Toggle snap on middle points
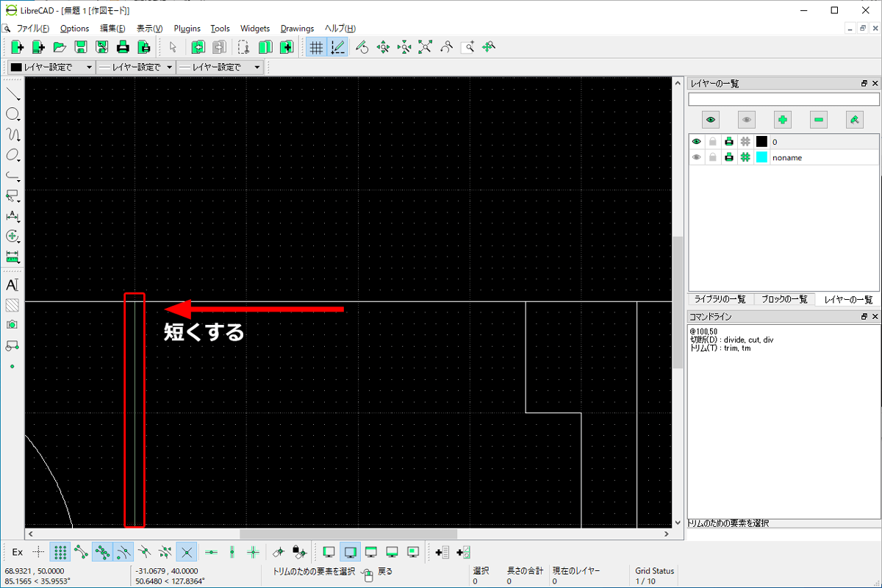This screenshot has height=588, width=882. pyautogui.click(x=146, y=551)
